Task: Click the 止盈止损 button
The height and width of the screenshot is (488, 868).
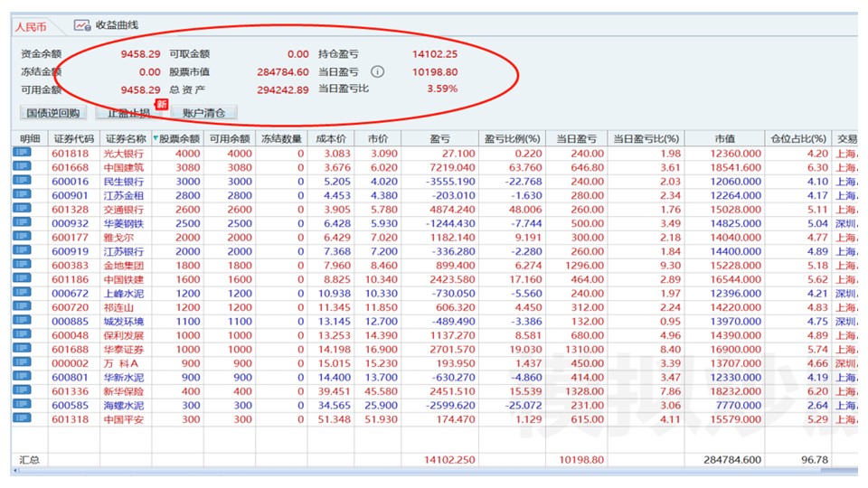Action: click(129, 113)
